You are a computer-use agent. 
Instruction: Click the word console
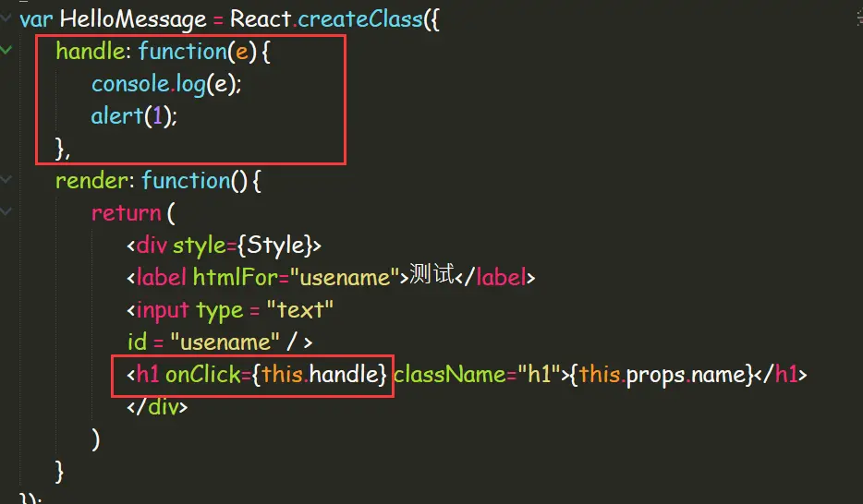pyautogui.click(x=130, y=84)
